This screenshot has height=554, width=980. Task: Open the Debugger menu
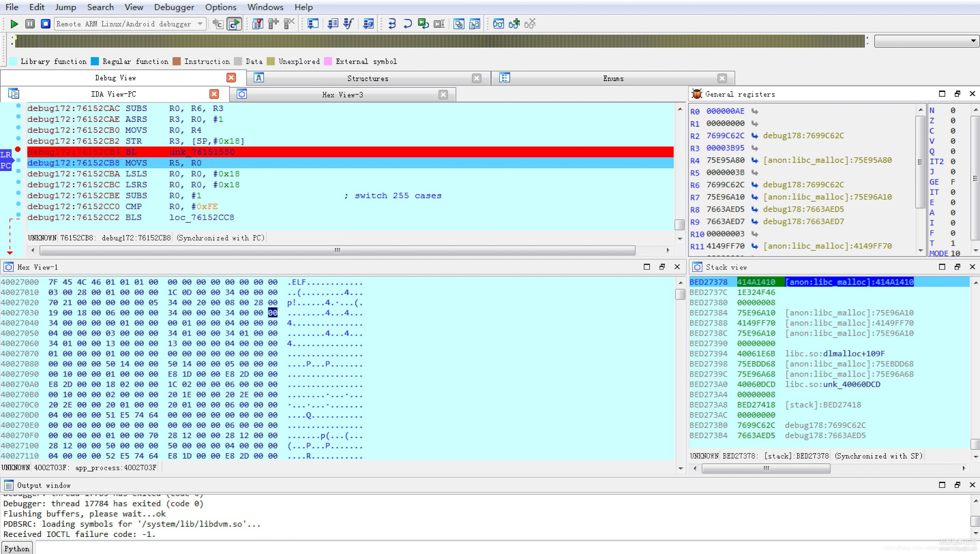pyautogui.click(x=174, y=7)
